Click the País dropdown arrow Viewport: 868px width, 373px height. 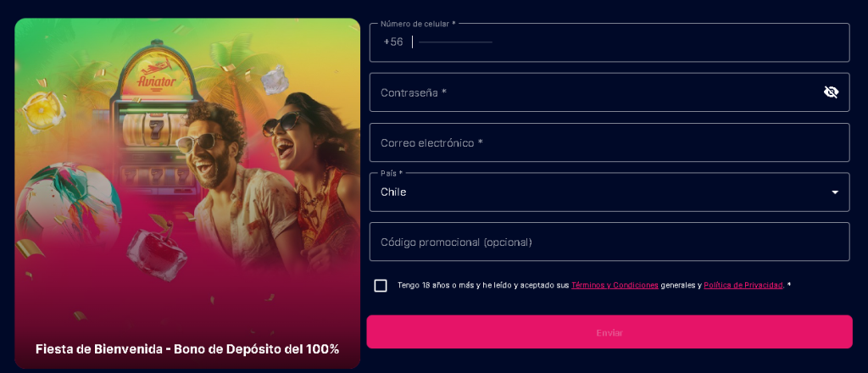pos(835,192)
